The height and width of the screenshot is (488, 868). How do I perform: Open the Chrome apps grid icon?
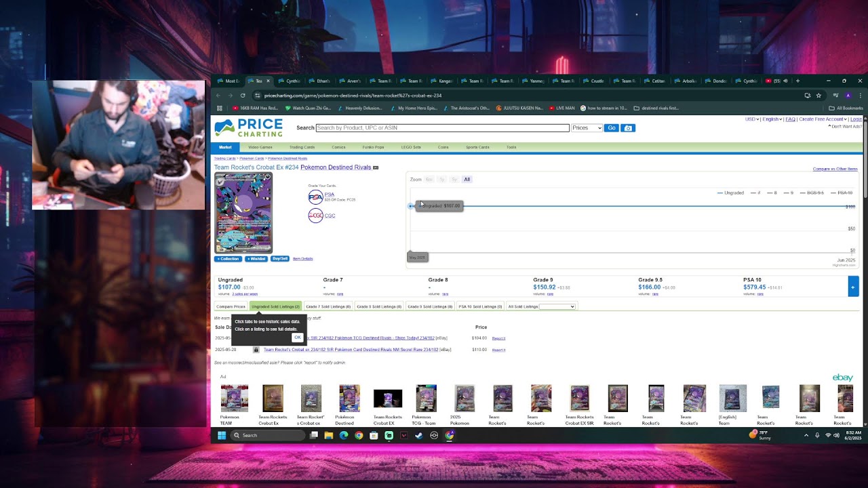[x=218, y=108]
